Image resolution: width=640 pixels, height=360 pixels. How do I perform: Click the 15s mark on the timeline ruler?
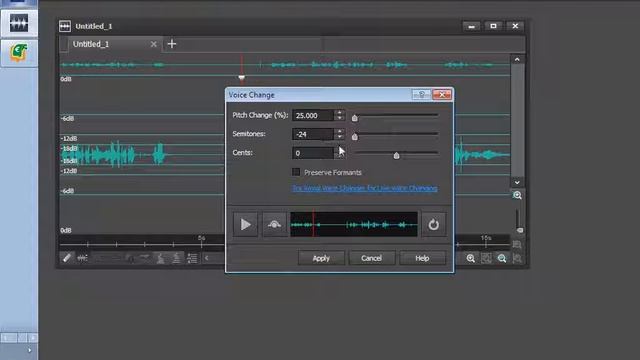pyautogui.click(x=486, y=238)
